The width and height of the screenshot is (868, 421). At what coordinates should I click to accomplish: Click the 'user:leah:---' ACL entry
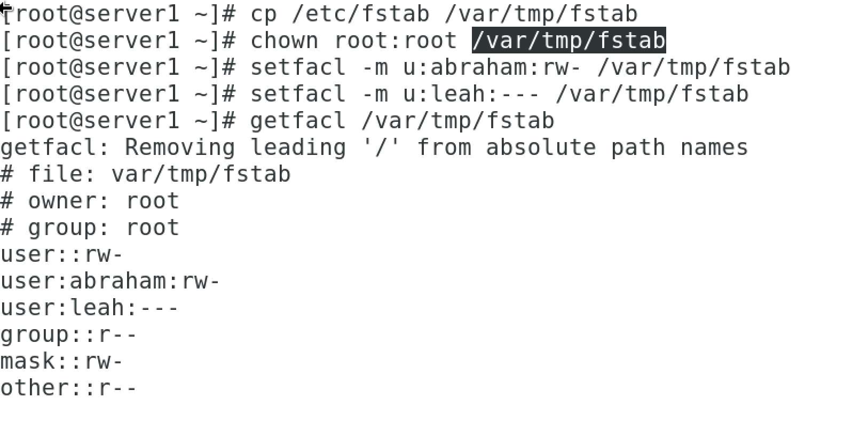[90, 308]
